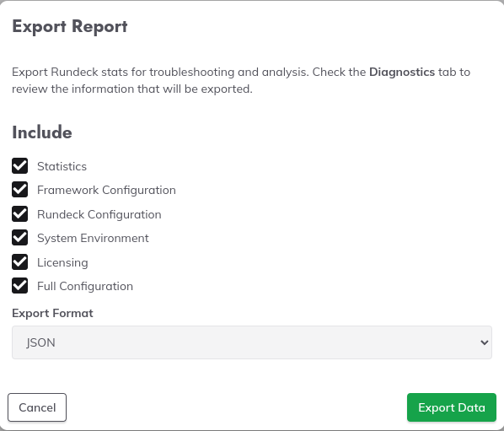Deselect the Licensing checkbox
Viewport: 504px width, 431px height.
[x=20, y=261]
